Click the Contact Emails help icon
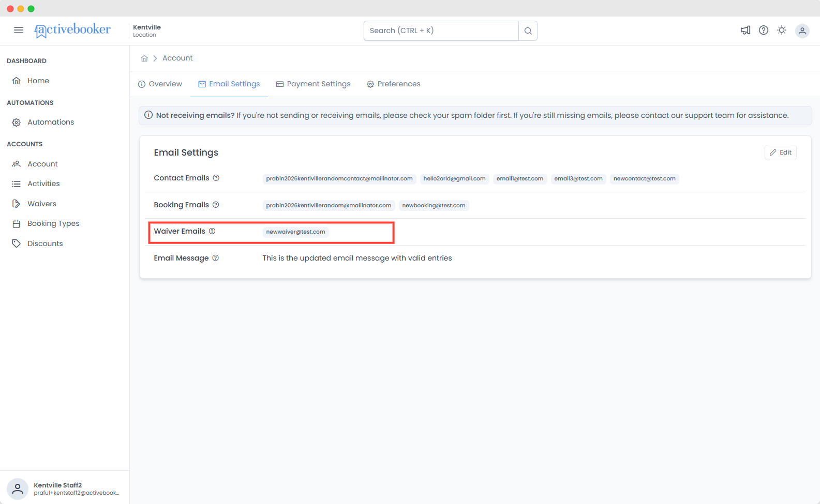 click(x=216, y=178)
